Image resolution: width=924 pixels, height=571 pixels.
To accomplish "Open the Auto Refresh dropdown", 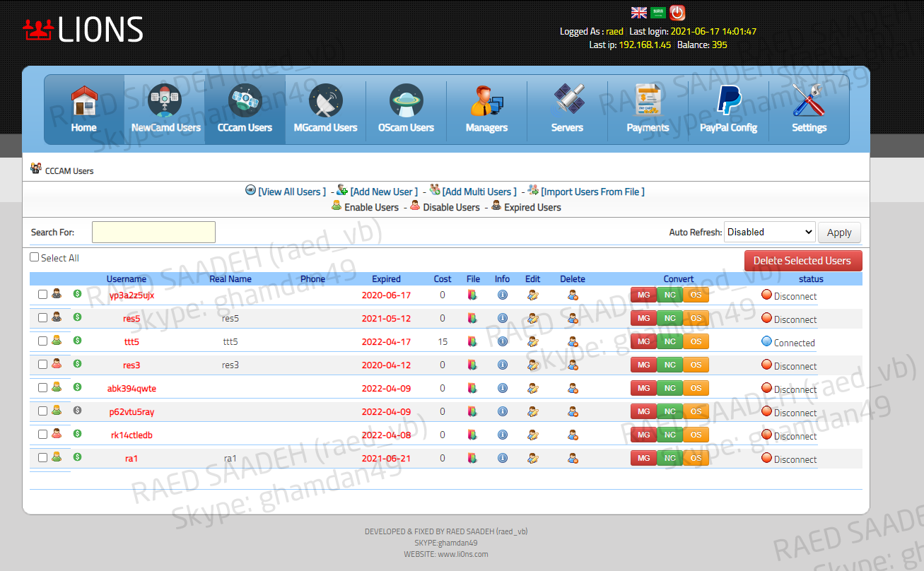I will 770,232.
